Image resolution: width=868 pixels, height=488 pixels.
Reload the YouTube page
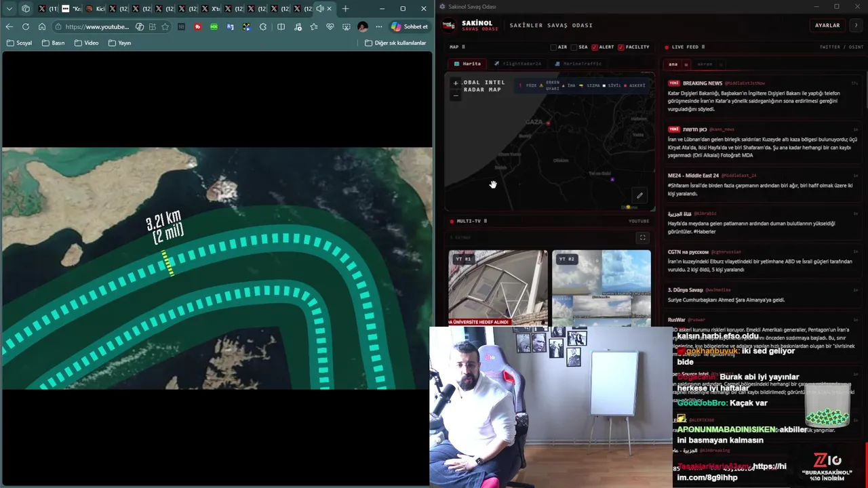26,26
